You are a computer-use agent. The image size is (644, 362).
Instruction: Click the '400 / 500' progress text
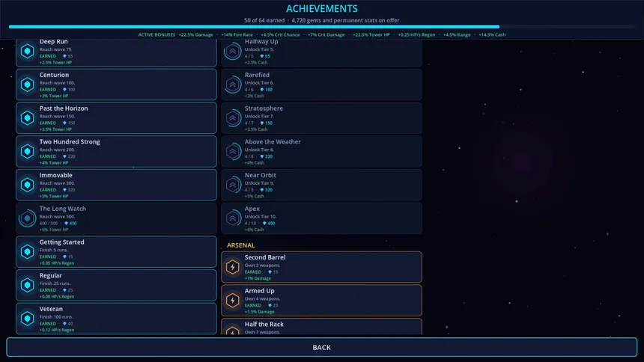(49, 224)
